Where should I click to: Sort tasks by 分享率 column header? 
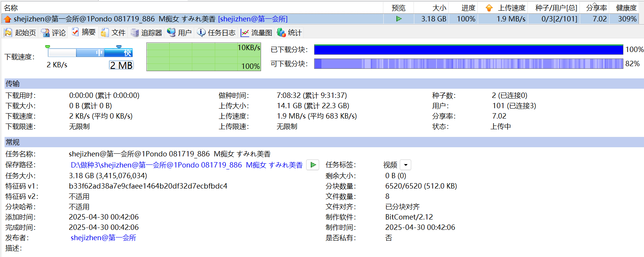click(596, 8)
